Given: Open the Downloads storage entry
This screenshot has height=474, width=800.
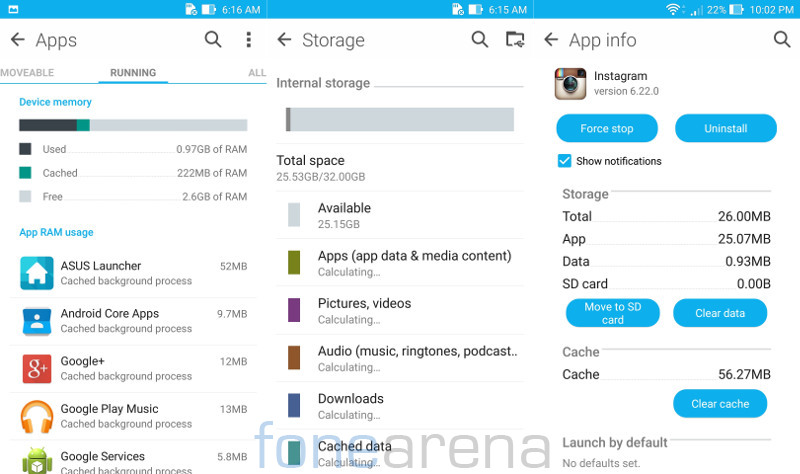Looking at the screenshot, I should point(399,405).
